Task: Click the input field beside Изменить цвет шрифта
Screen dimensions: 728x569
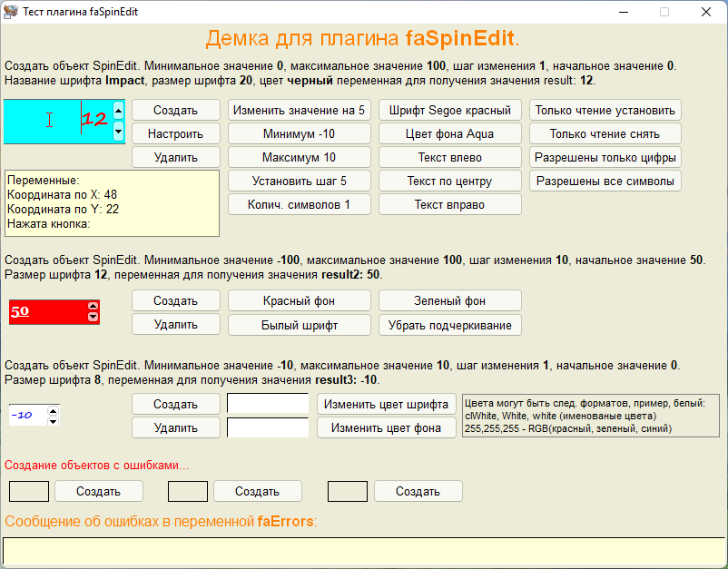Action: [268, 404]
